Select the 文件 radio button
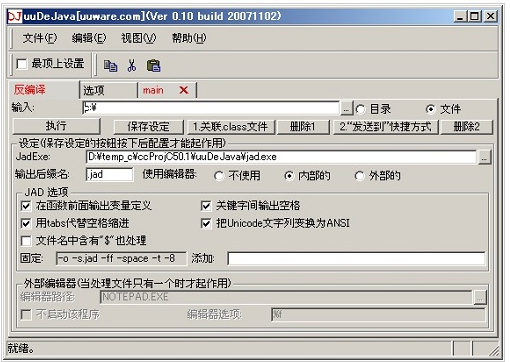 pyautogui.click(x=430, y=109)
